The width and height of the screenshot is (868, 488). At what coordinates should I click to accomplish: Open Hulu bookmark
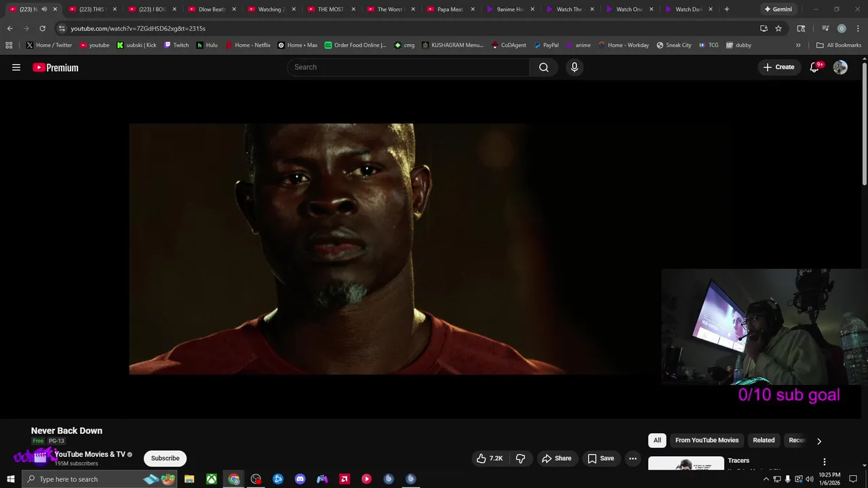tap(207, 45)
